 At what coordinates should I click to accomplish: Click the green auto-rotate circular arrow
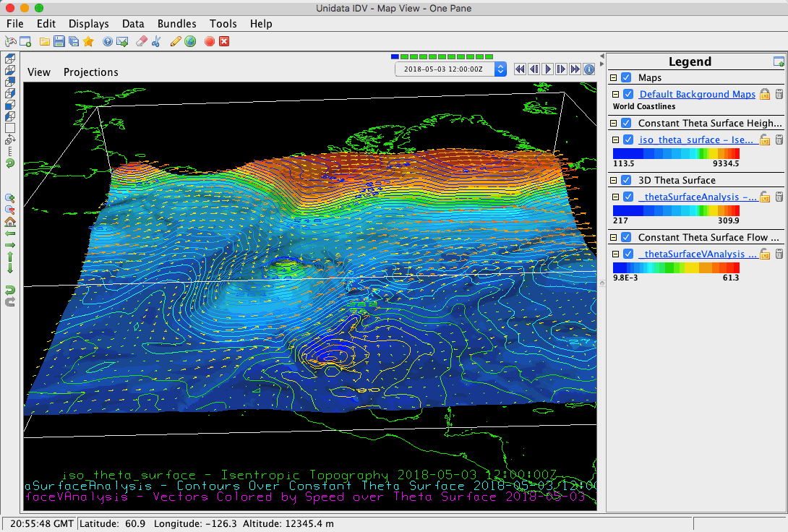click(x=10, y=163)
